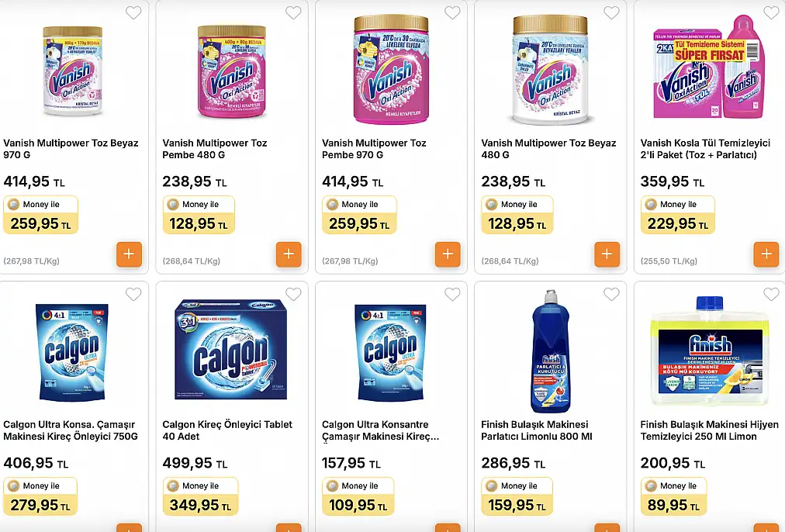
Task: Add Vanish Multipower Toz Pembe 970 G to cart
Action: 448,254
